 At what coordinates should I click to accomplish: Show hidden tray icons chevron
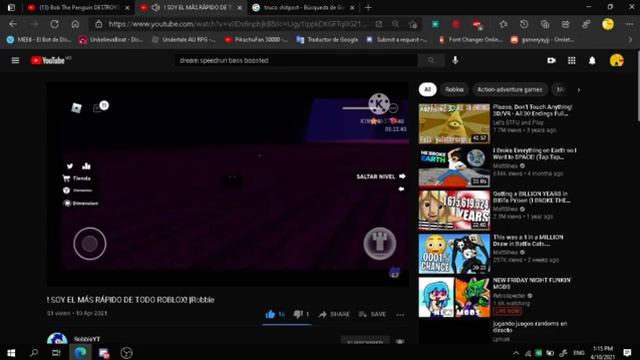(516, 353)
